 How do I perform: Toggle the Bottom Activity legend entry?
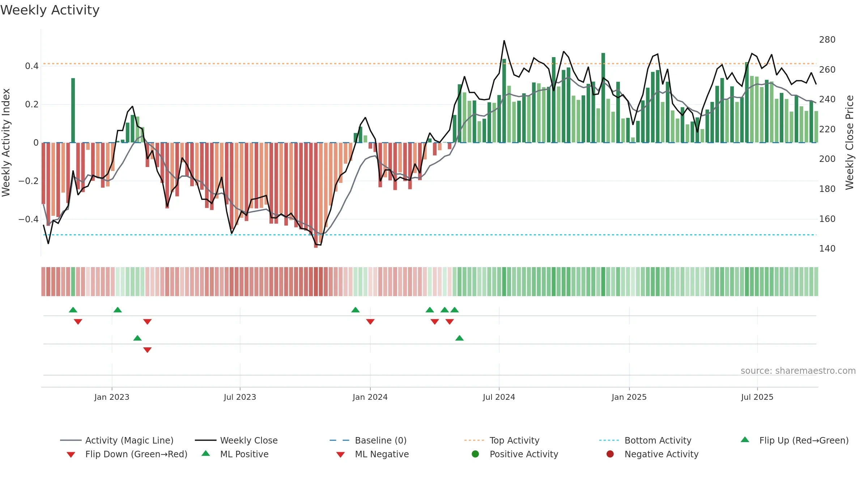(645, 440)
